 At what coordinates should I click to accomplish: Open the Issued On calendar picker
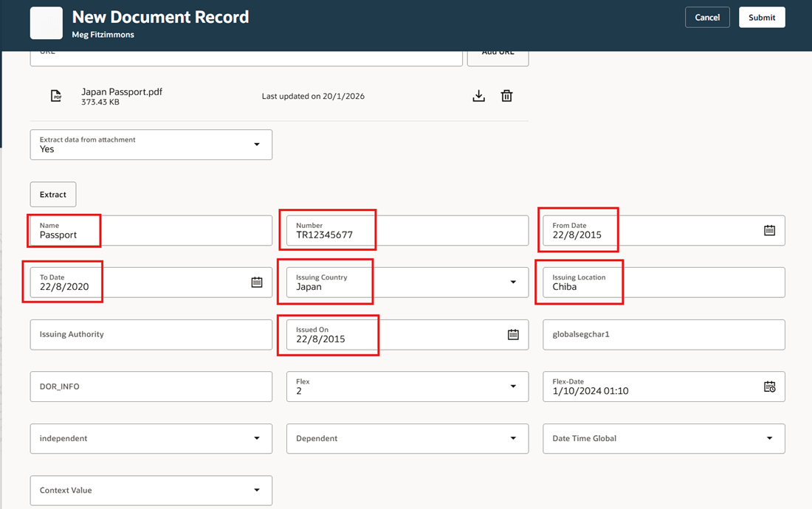point(513,334)
